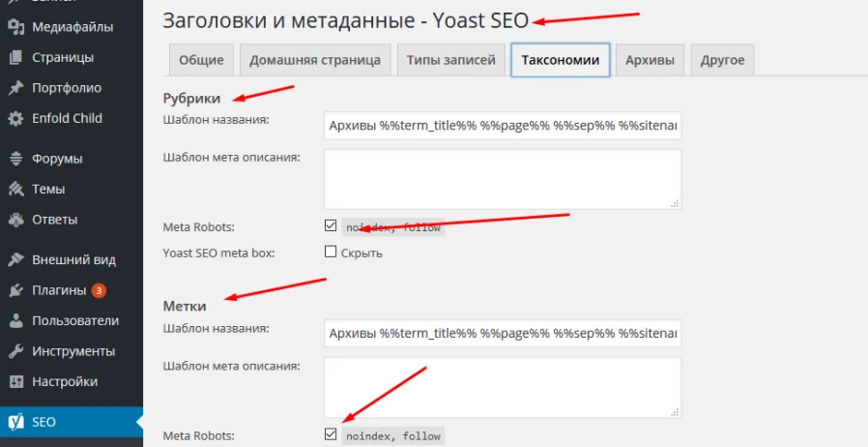Click the Рубрики meta description textarea
Viewport: 868px width, 447px height.
tap(503, 179)
